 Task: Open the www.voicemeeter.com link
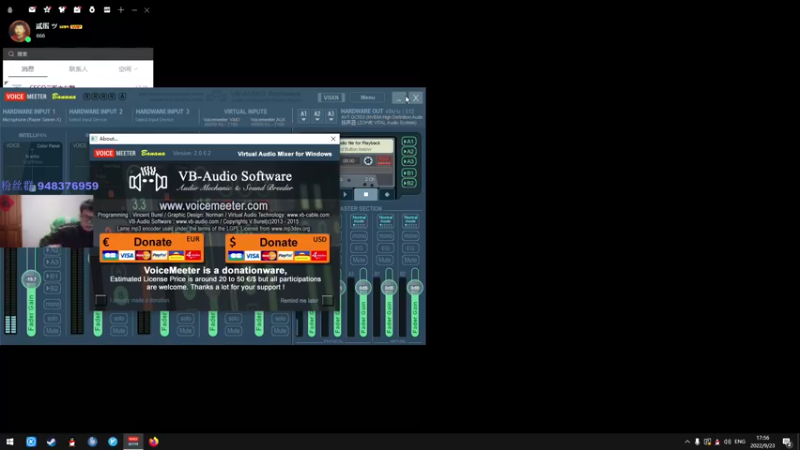213,206
